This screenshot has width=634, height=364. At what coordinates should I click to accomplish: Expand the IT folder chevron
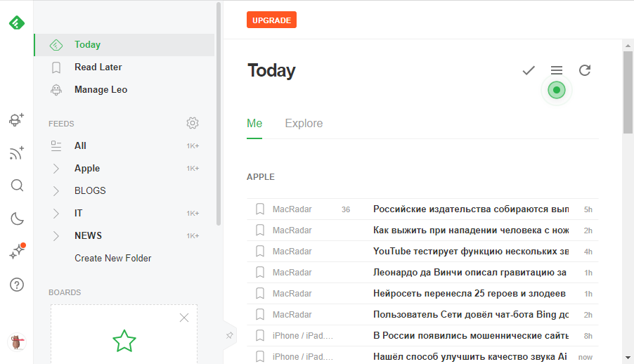coord(56,213)
